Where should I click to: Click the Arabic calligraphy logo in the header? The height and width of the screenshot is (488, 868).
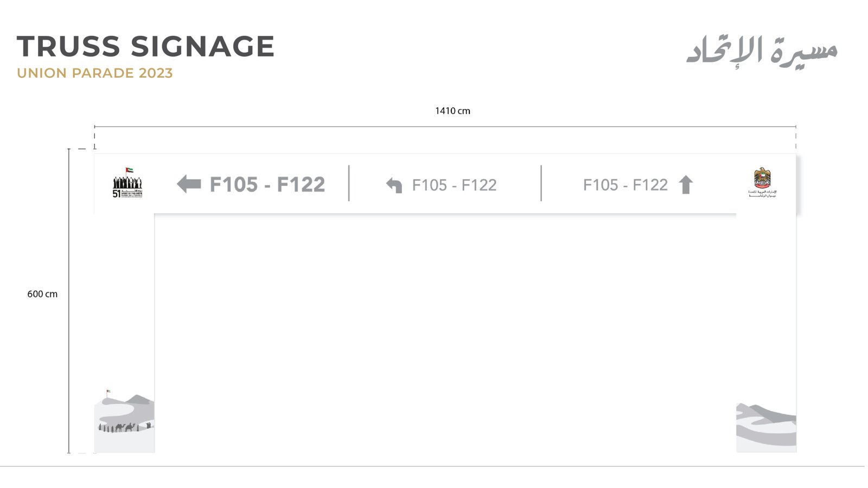pos(762,50)
